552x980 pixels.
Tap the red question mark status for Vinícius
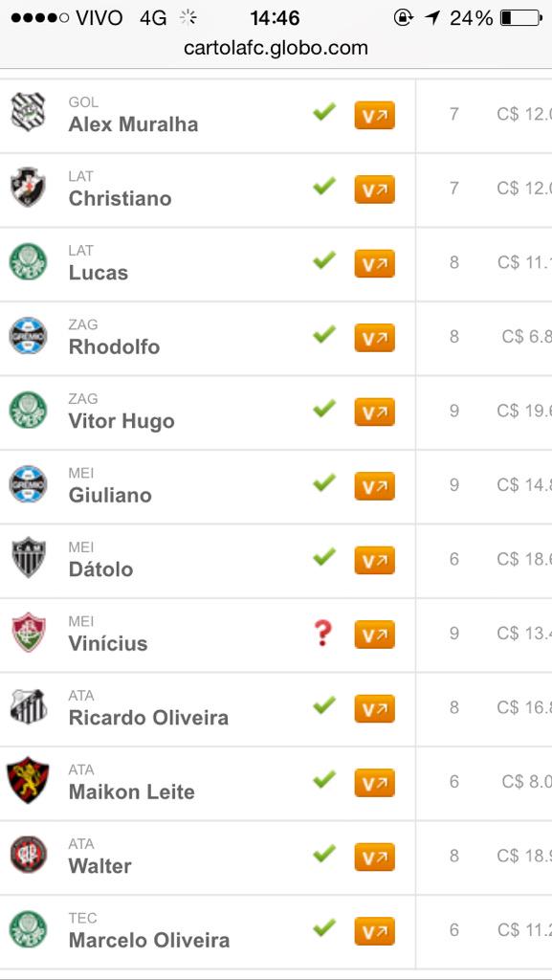point(322,634)
